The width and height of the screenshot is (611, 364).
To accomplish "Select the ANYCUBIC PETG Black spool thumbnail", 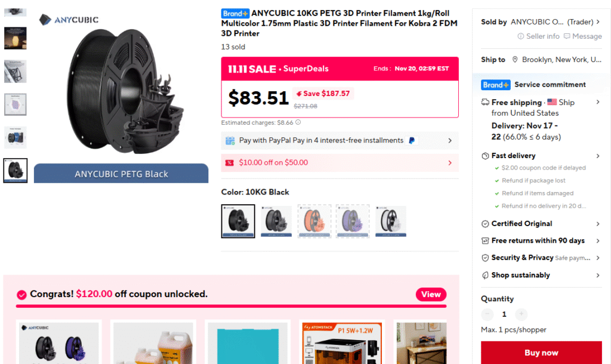I will 16,170.
